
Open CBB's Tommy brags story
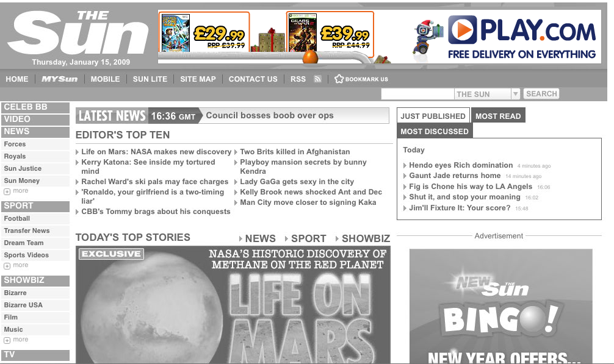[156, 212]
